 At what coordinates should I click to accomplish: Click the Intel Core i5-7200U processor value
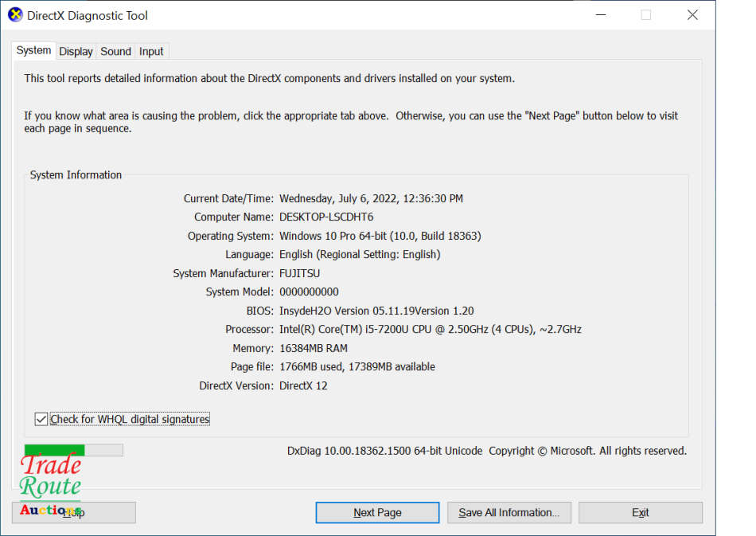(x=430, y=330)
